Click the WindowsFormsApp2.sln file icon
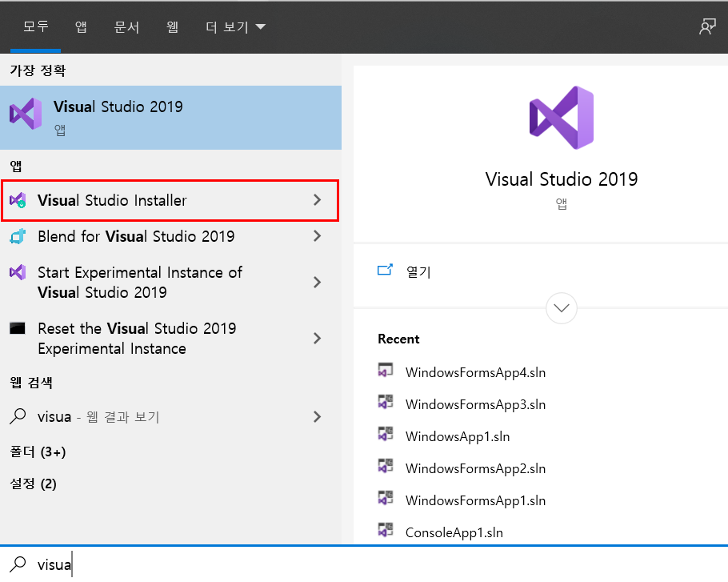 386,467
